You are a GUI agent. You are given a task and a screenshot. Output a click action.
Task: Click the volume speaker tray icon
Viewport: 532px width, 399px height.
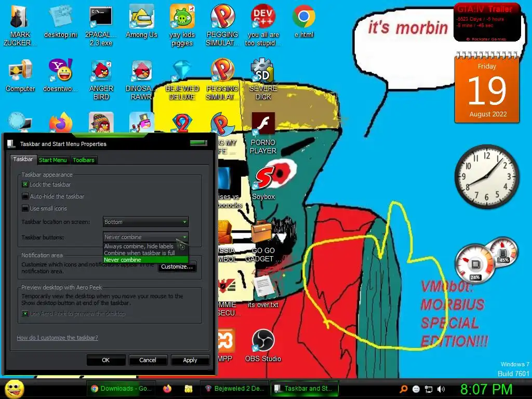[441, 389]
